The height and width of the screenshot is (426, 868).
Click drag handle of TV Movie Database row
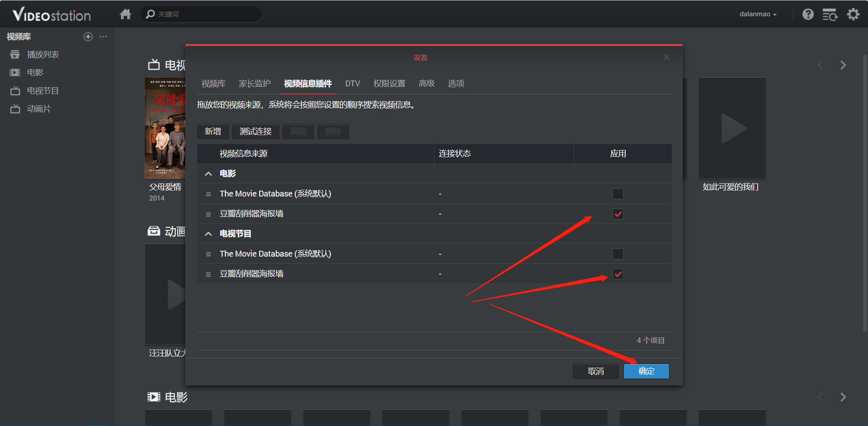(x=208, y=254)
